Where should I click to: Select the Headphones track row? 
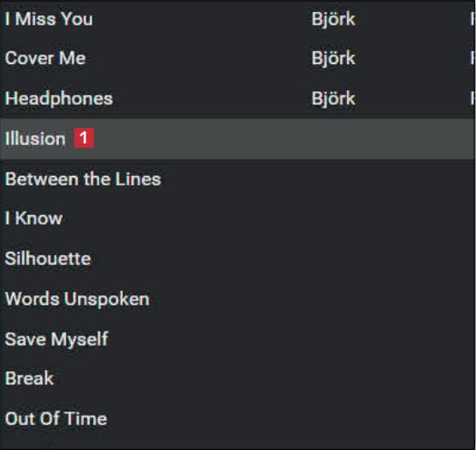238,98
